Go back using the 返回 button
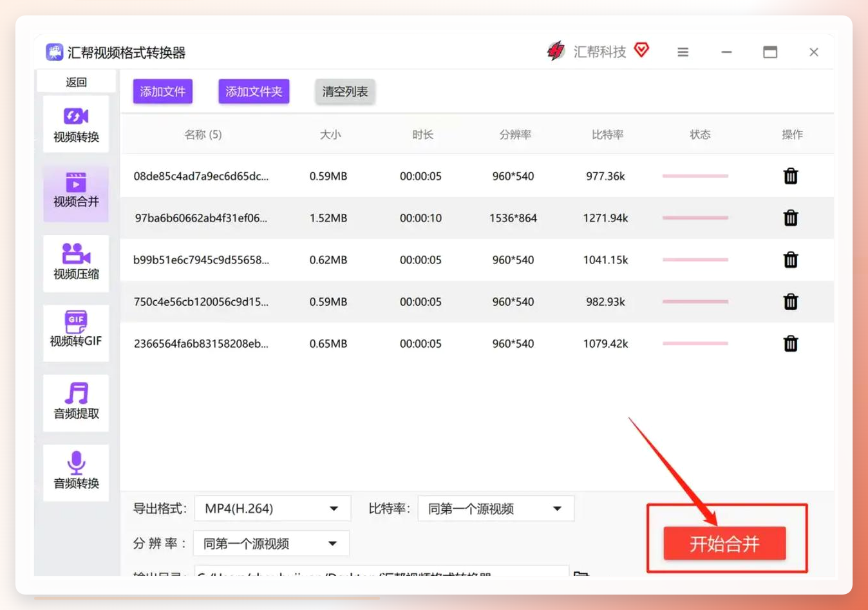The width and height of the screenshot is (868, 610). [76, 82]
